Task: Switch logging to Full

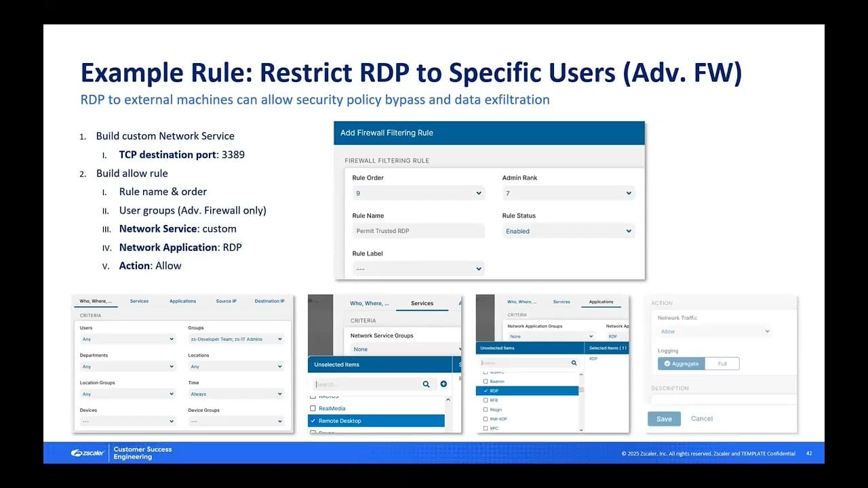Action: tap(722, 363)
